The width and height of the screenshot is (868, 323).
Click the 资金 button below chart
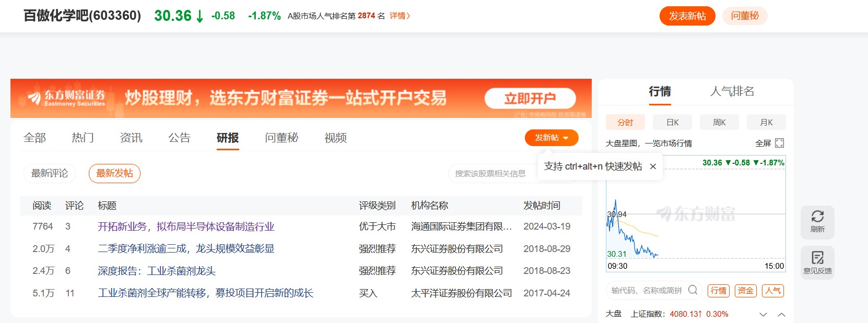[746, 291]
